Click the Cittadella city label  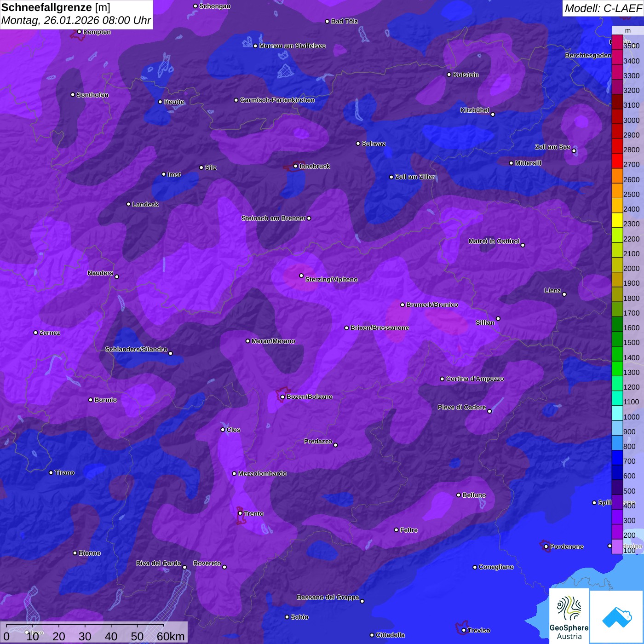coord(390,635)
